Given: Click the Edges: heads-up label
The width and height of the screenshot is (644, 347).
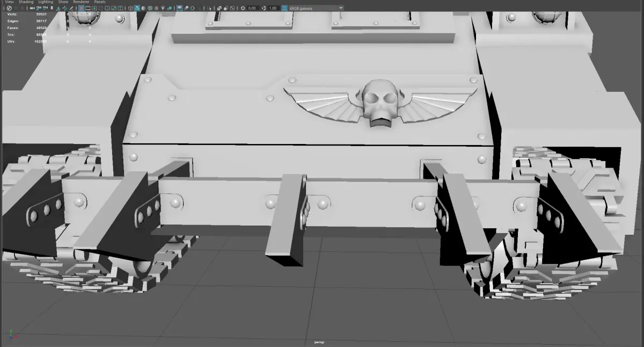Looking at the screenshot, I should point(13,21).
